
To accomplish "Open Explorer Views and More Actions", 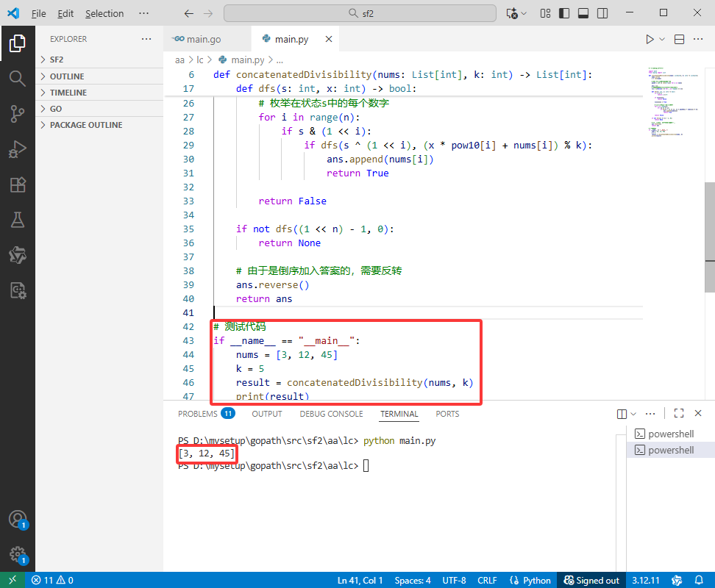I will (146, 39).
